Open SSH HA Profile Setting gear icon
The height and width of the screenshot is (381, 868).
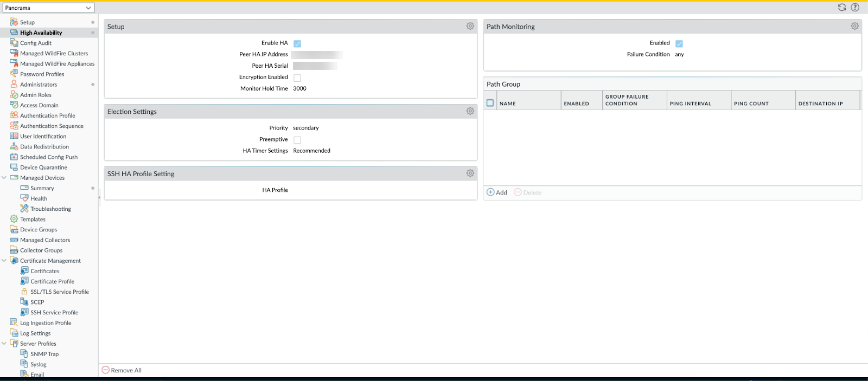coord(470,173)
